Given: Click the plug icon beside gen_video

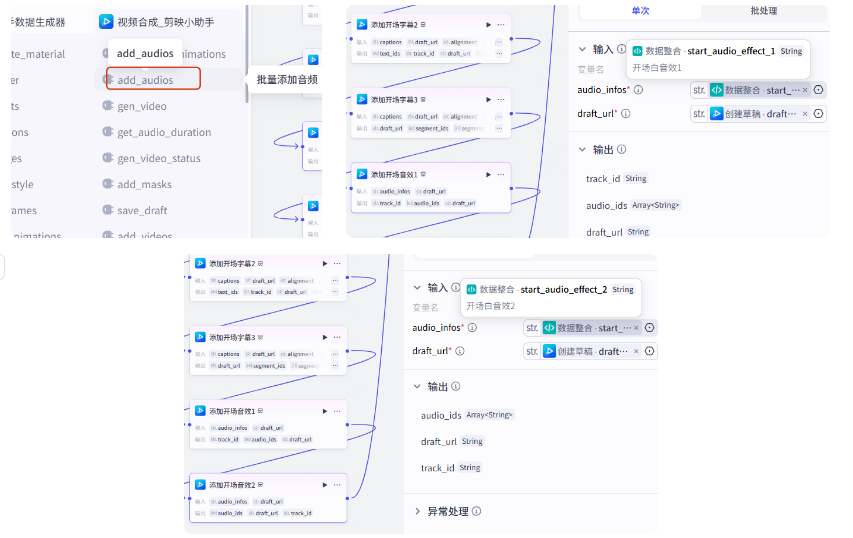Looking at the screenshot, I should [108, 106].
